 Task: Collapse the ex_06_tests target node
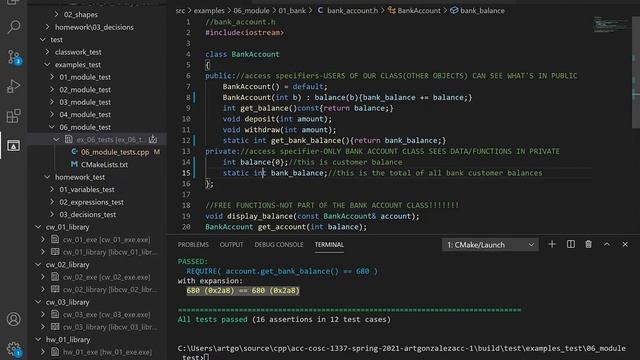coord(57,139)
